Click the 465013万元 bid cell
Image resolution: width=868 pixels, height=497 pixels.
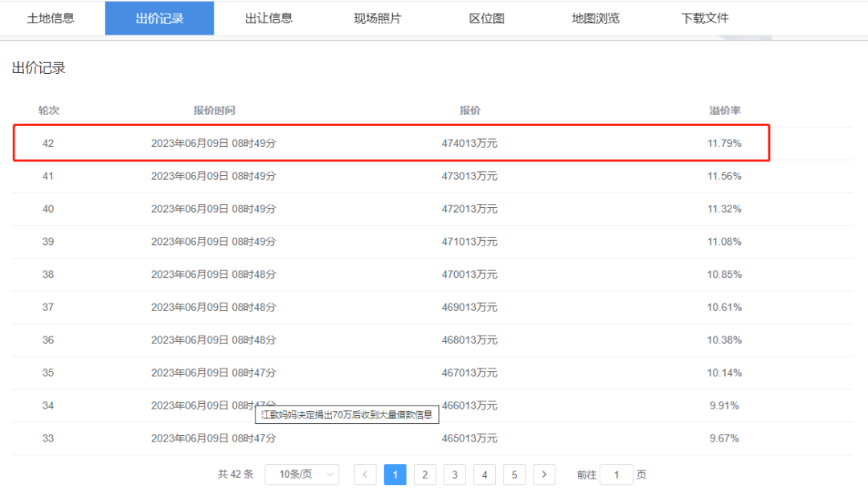(x=469, y=438)
